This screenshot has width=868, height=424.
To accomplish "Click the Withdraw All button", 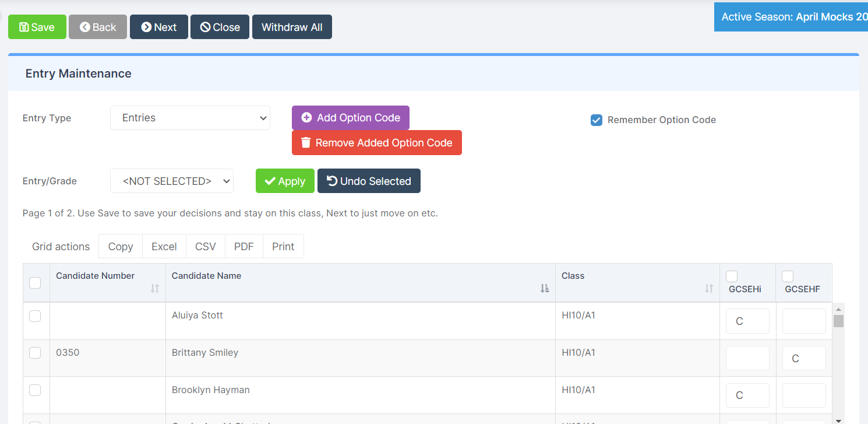I will tap(292, 27).
